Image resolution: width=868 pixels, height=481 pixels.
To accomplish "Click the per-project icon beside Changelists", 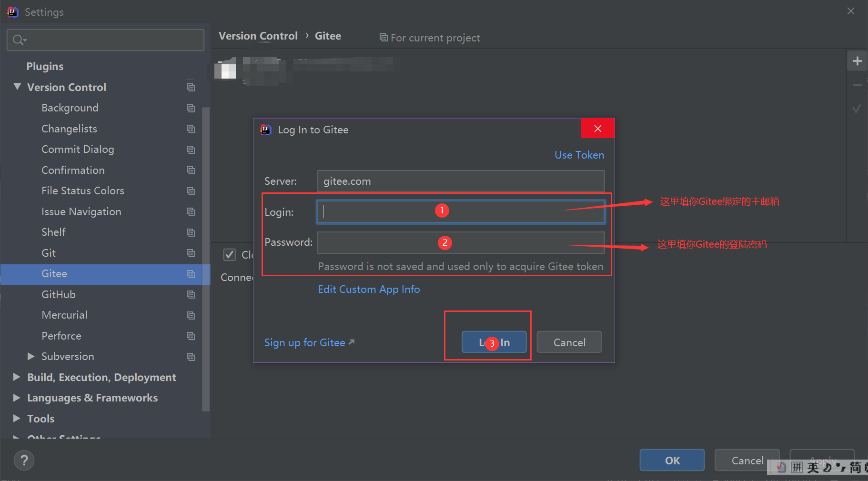I will [191, 129].
